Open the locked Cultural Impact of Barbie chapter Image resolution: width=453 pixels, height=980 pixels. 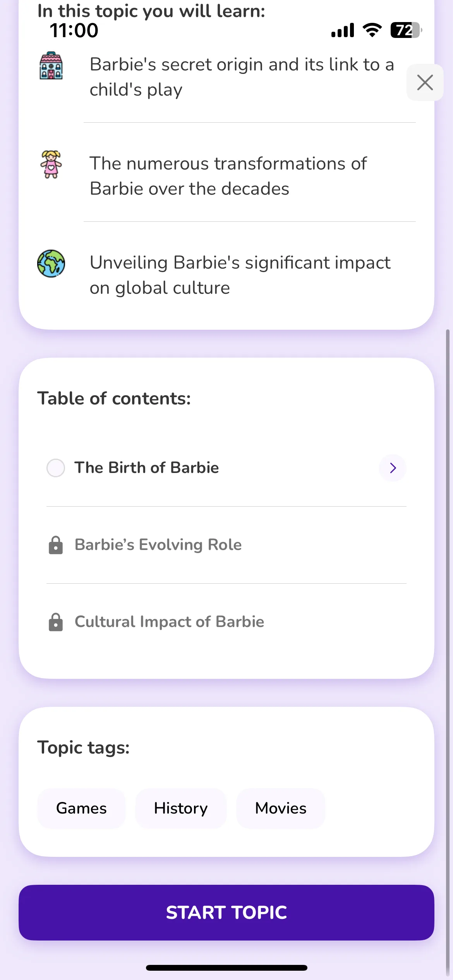[x=226, y=622]
